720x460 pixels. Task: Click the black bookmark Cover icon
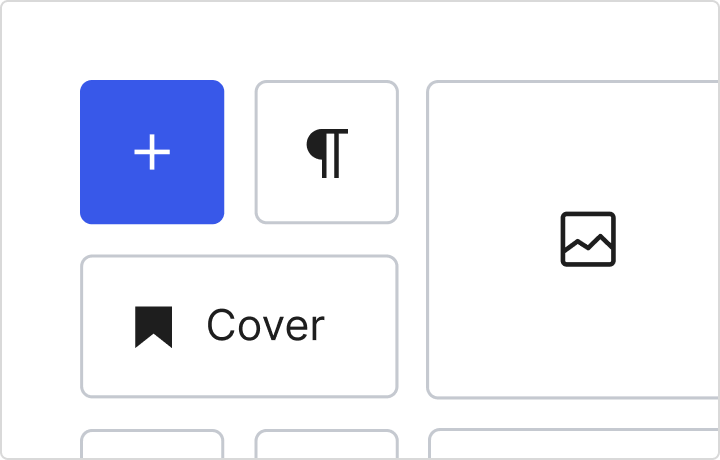tap(154, 327)
